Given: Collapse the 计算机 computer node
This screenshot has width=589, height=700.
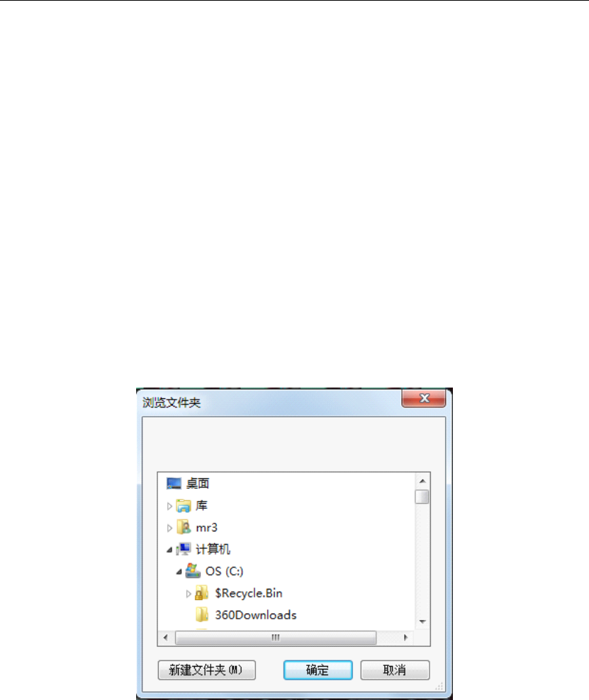Looking at the screenshot, I should [169, 550].
